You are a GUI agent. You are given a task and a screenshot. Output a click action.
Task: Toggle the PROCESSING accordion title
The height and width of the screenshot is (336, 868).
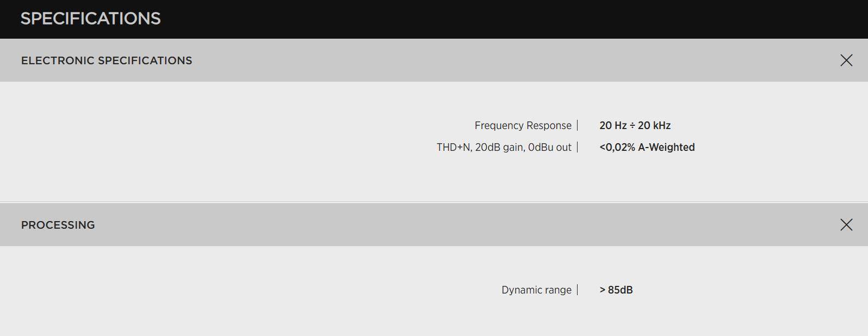[58, 225]
